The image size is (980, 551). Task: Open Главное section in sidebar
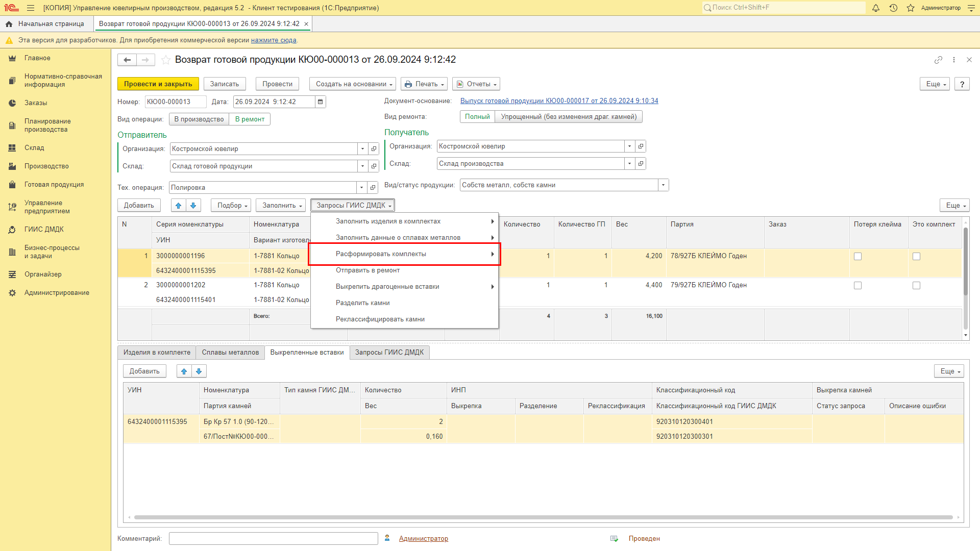click(x=37, y=58)
